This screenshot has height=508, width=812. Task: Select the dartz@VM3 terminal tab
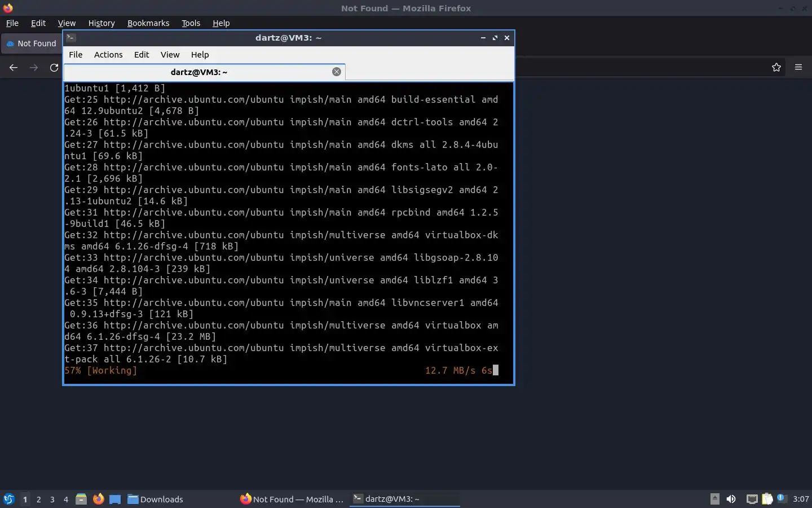click(199, 72)
